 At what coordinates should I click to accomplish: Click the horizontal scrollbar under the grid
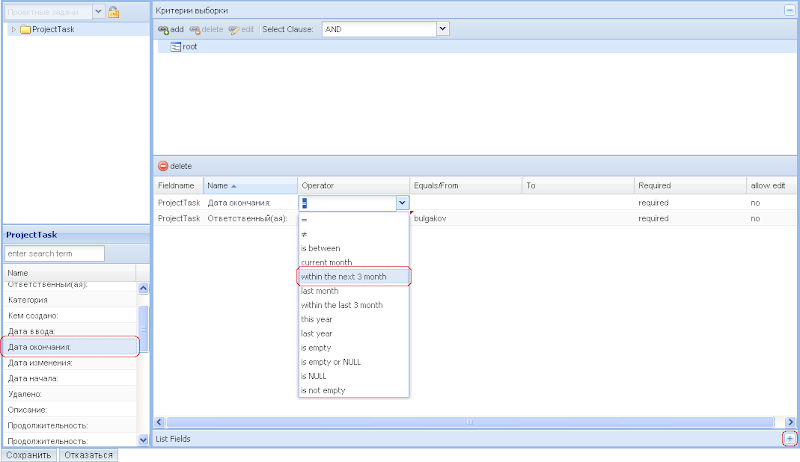(x=470, y=423)
